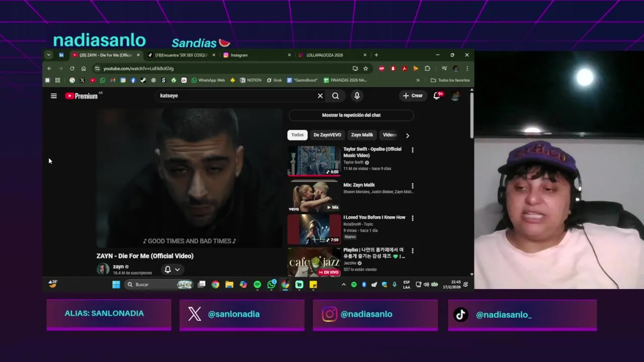
Task: Open taskbar clock showing 21:45
Action: click(x=451, y=285)
